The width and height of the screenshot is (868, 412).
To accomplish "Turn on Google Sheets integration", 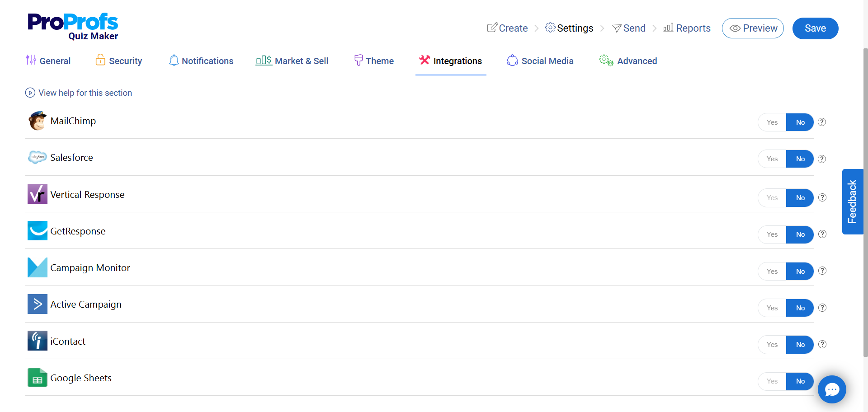I will (772, 381).
